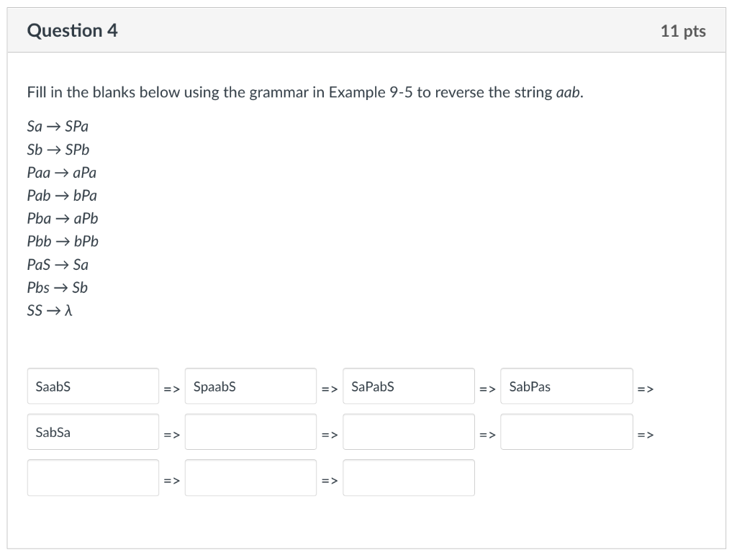The height and width of the screenshot is (560, 737).
Task: Click the => symbol after SabPas
Action: (646, 389)
